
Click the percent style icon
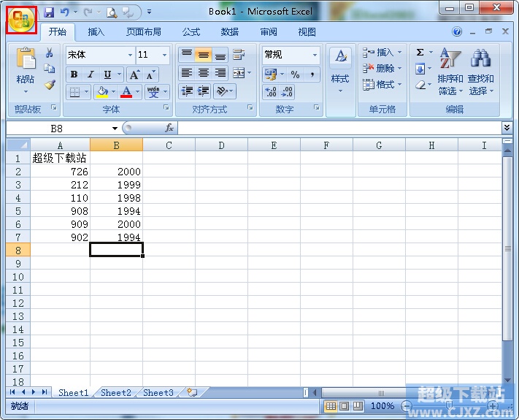295,75
